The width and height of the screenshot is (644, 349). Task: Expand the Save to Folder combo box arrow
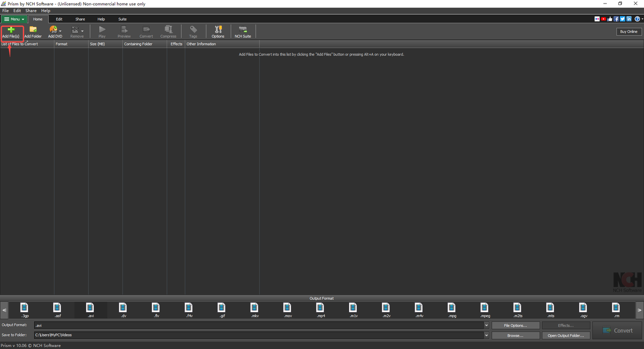pyautogui.click(x=487, y=335)
